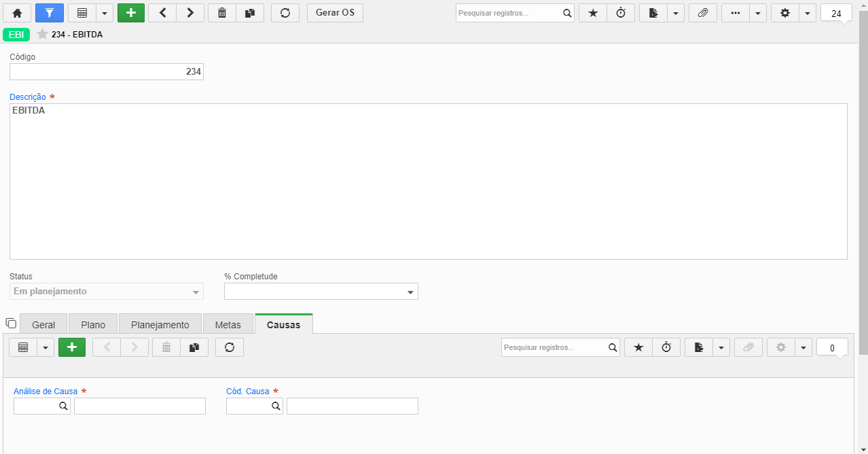Add a new record with top green plus
This screenshot has height=454, width=868.
tap(131, 13)
